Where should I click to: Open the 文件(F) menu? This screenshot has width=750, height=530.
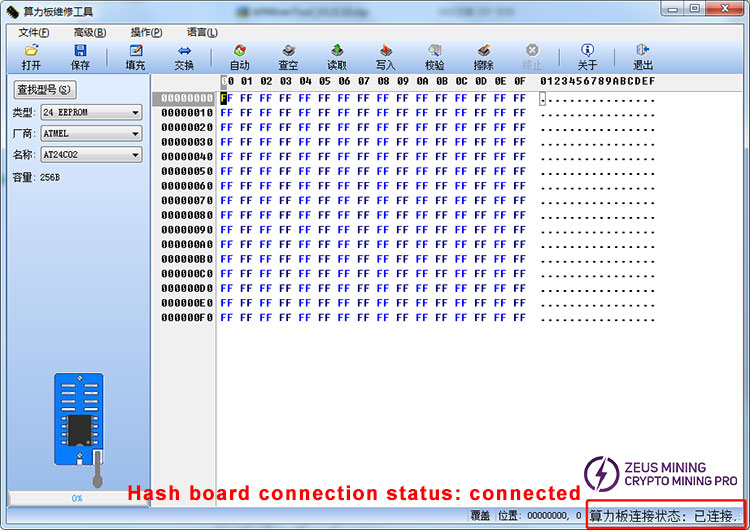[34, 32]
